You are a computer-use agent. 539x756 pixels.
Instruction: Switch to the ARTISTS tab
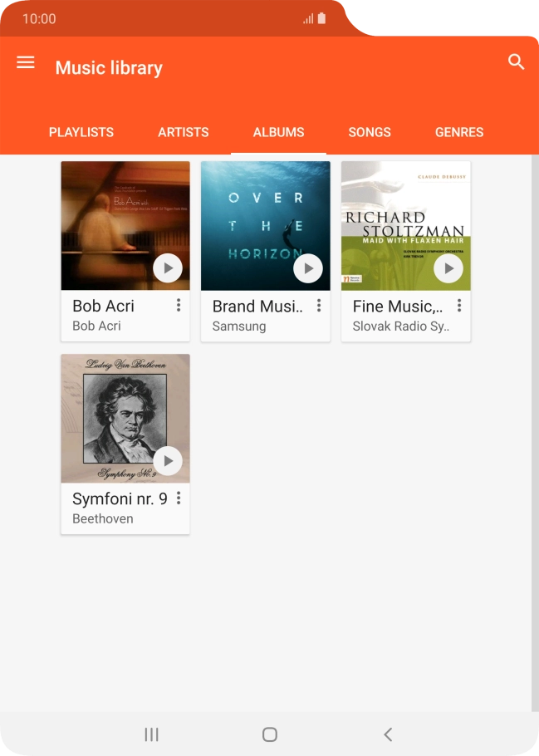[183, 132]
